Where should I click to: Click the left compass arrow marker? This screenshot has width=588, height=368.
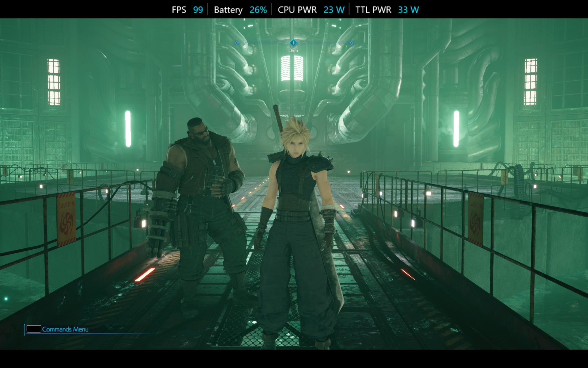tap(237, 43)
